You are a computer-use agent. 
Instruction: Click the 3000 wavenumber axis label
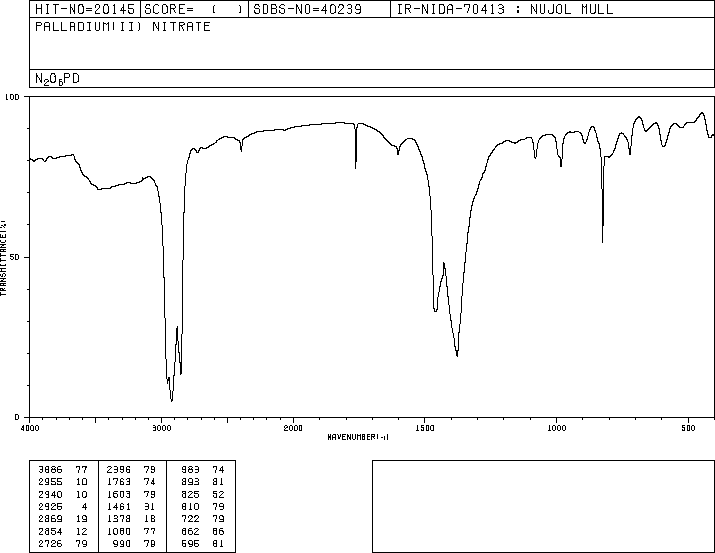[161, 428]
